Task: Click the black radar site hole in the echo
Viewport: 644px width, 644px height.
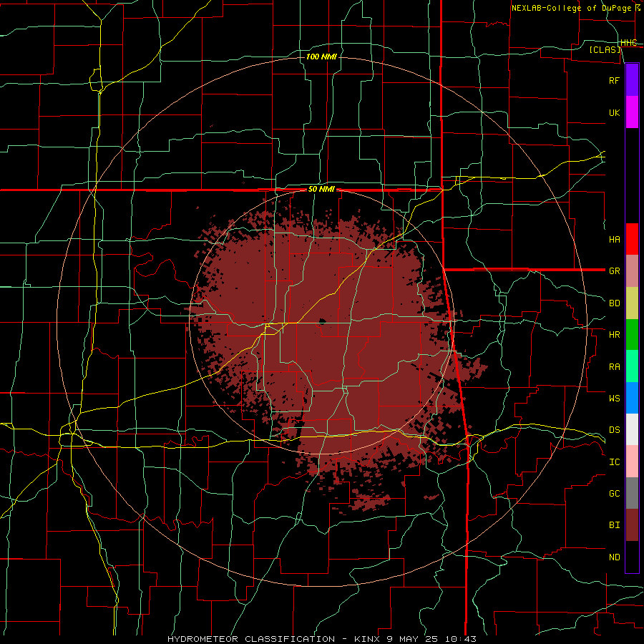Action: click(x=322, y=321)
